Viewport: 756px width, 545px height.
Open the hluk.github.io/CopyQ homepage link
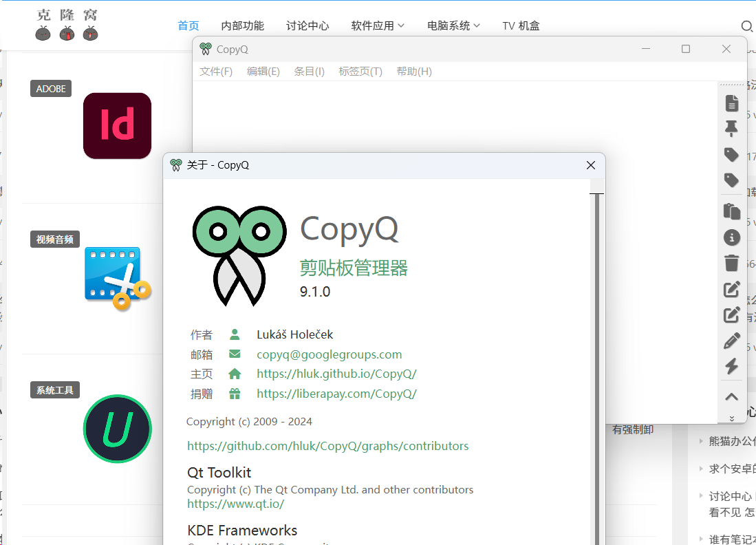pos(336,374)
